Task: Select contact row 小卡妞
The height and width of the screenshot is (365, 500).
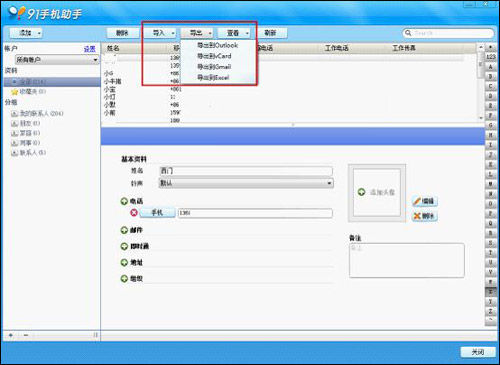Action: click(x=113, y=81)
